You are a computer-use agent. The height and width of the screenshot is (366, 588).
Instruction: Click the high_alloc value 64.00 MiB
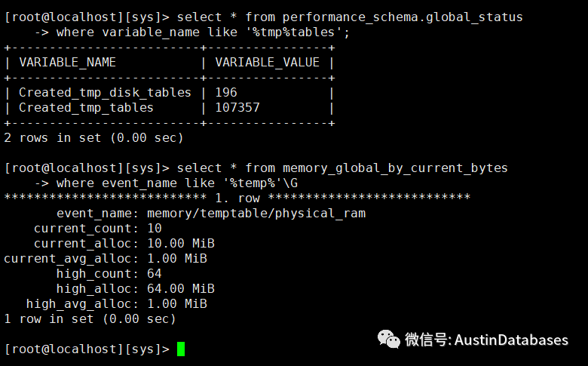[x=181, y=289]
